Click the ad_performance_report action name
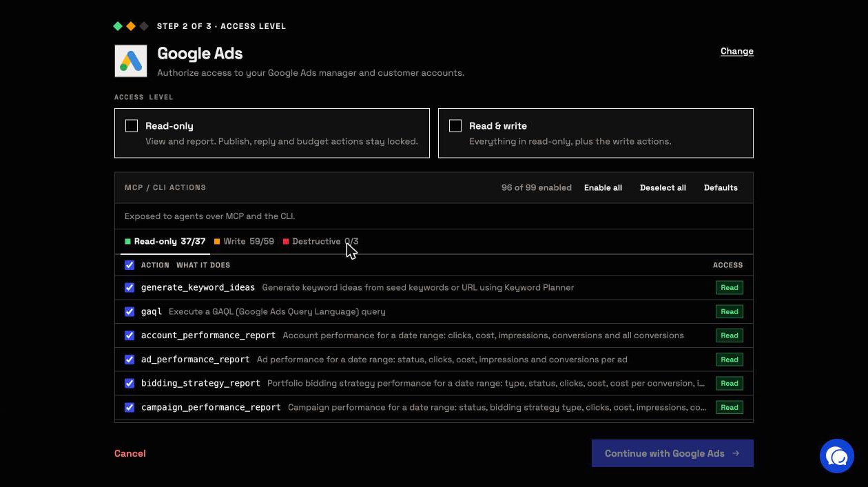 196,360
